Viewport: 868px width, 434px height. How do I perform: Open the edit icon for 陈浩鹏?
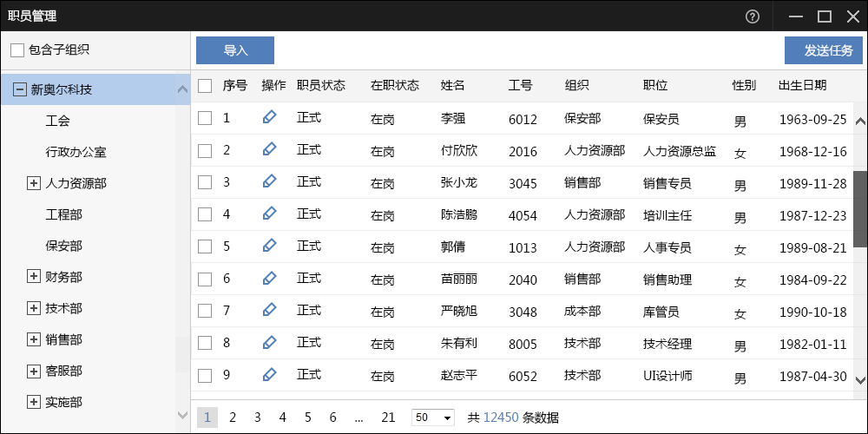pyautogui.click(x=269, y=214)
